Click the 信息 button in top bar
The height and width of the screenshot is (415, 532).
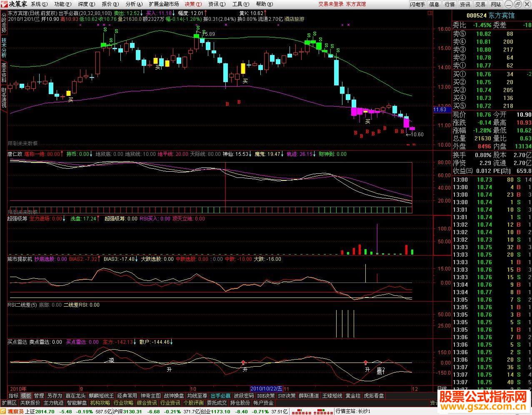pyautogui.click(x=434, y=4)
